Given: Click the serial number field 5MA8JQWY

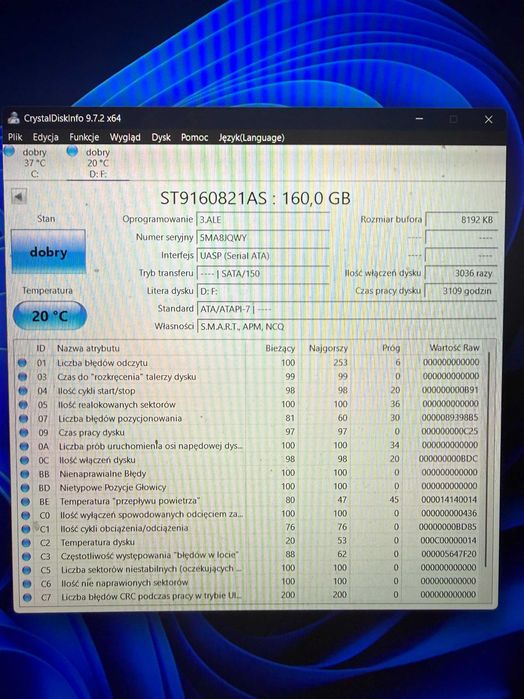Looking at the screenshot, I should click(x=263, y=237).
